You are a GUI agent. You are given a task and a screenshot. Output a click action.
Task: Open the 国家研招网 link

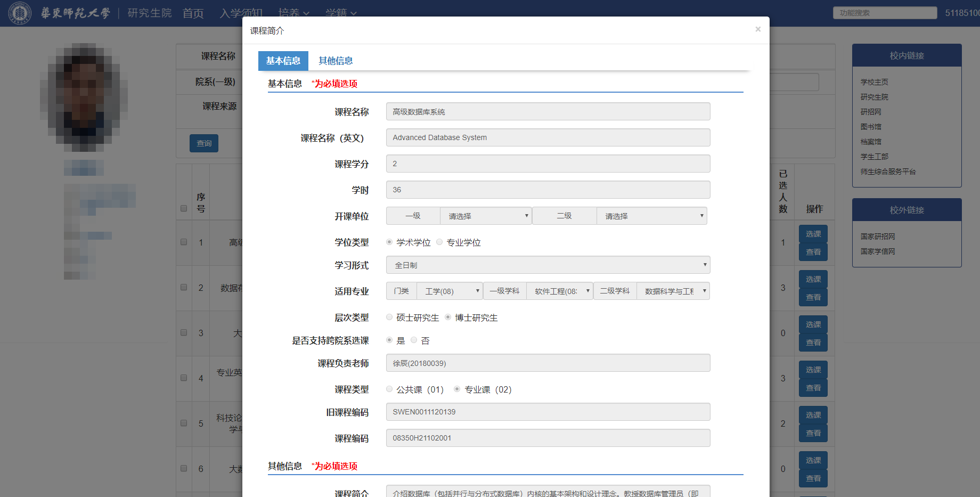pyautogui.click(x=878, y=237)
